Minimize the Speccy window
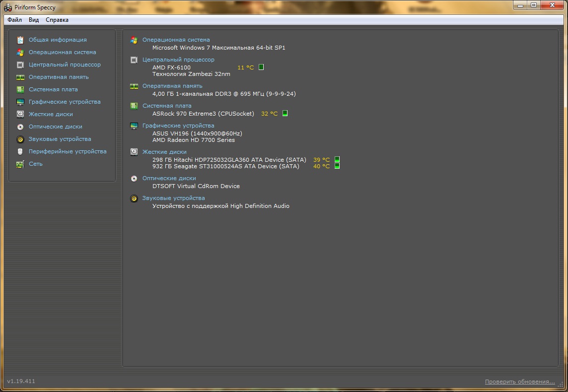The image size is (568, 392). pos(520,5)
